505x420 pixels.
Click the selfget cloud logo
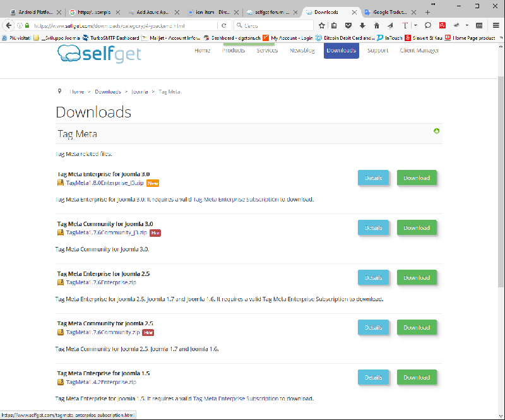[x=99, y=54]
